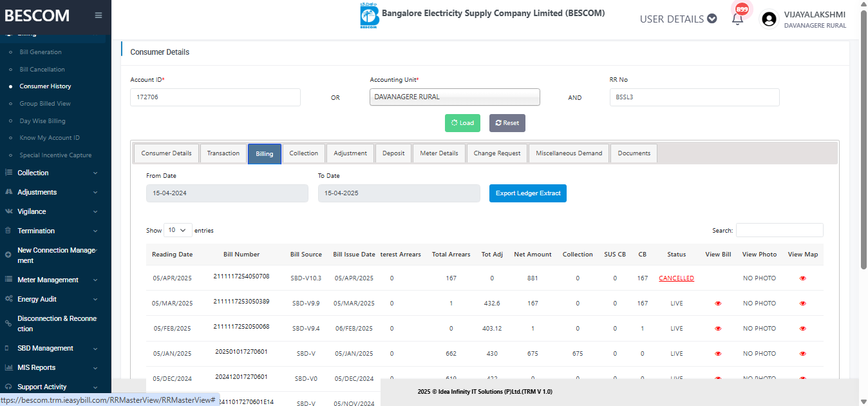The height and width of the screenshot is (406, 868).
Task: Open Bill Cancellation in sidebar
Action: tap(42, 70)
